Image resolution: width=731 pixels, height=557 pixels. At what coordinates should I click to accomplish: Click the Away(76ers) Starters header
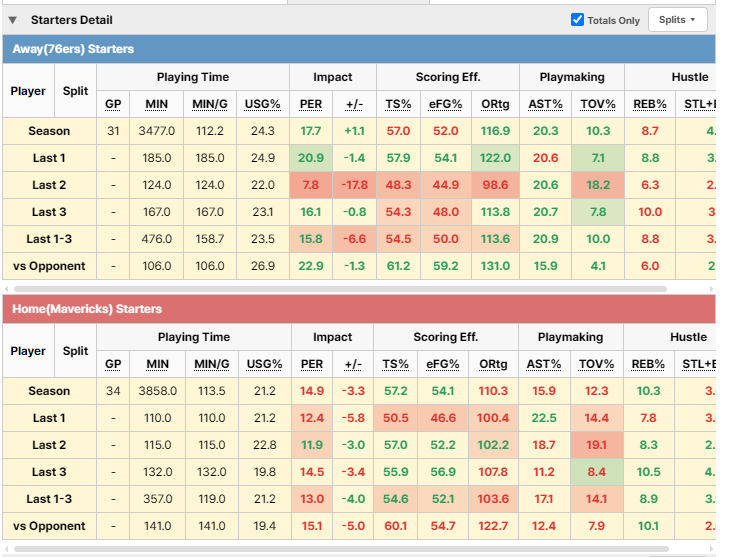click(359, 49)
